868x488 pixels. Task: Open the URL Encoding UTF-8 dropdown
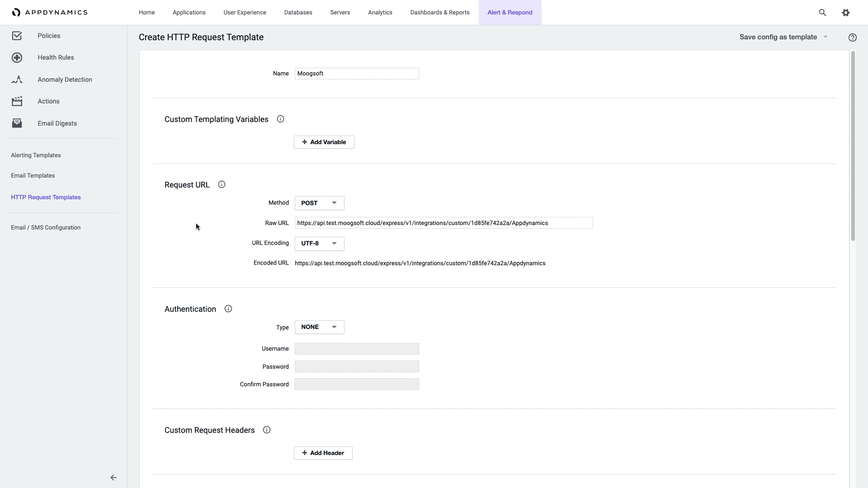pyautogui.click(x=319, y=244)
